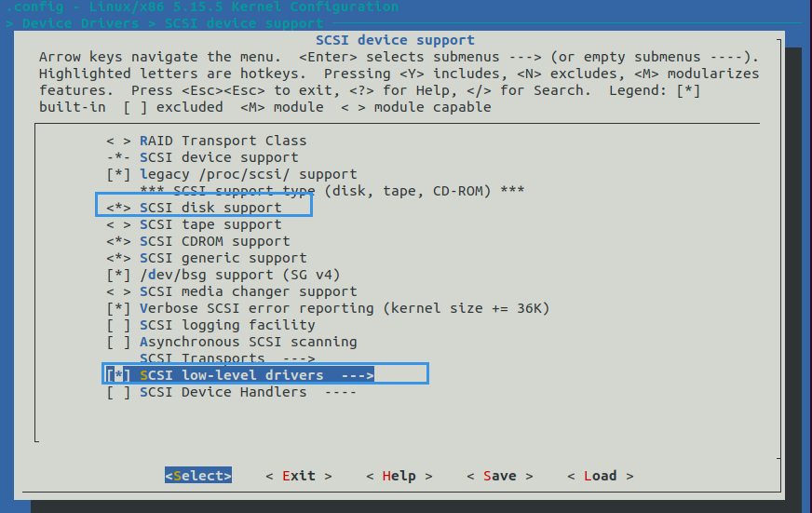Select RAID Transport Class entry

pos(223,141)
